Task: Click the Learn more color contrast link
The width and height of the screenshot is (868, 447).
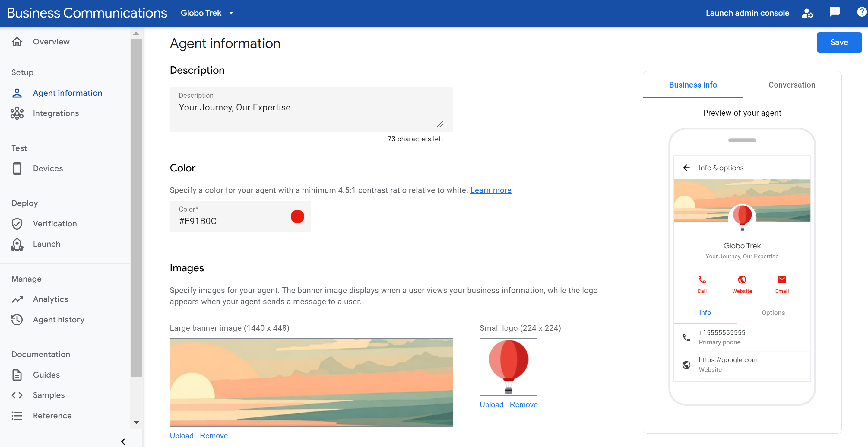Action: (x=490, y=190)
